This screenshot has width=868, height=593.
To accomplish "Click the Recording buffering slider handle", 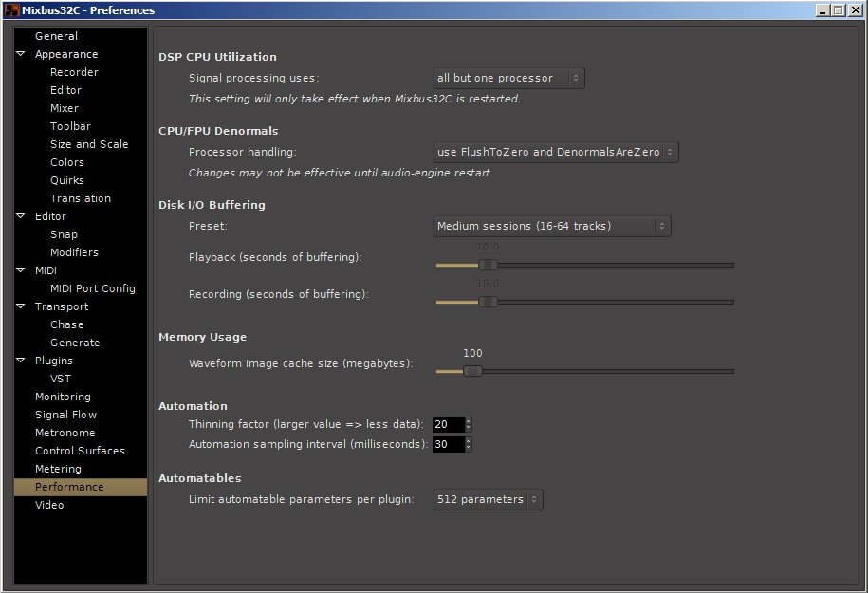I will 488,303.
